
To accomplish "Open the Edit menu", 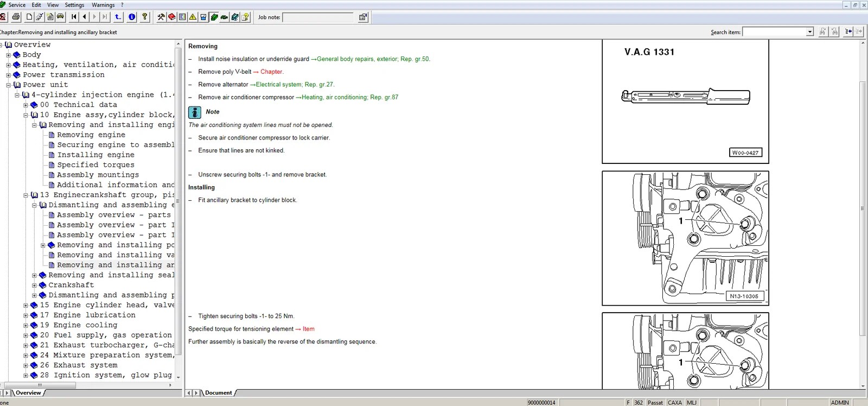I will tap(36, 5).
